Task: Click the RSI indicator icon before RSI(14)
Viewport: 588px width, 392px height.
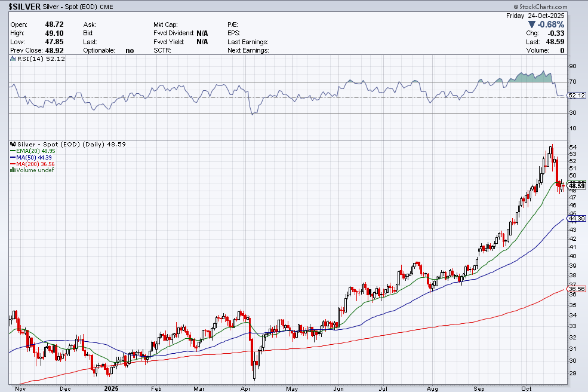Action: pos(13,59)
